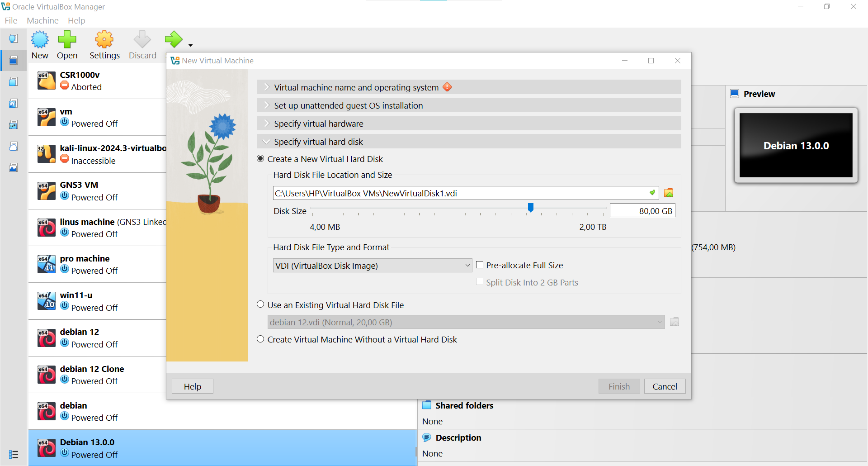868x466 pixels.
Task: Maximize the New Virtual Machine dialog
Action: click(x=651, y=61)
